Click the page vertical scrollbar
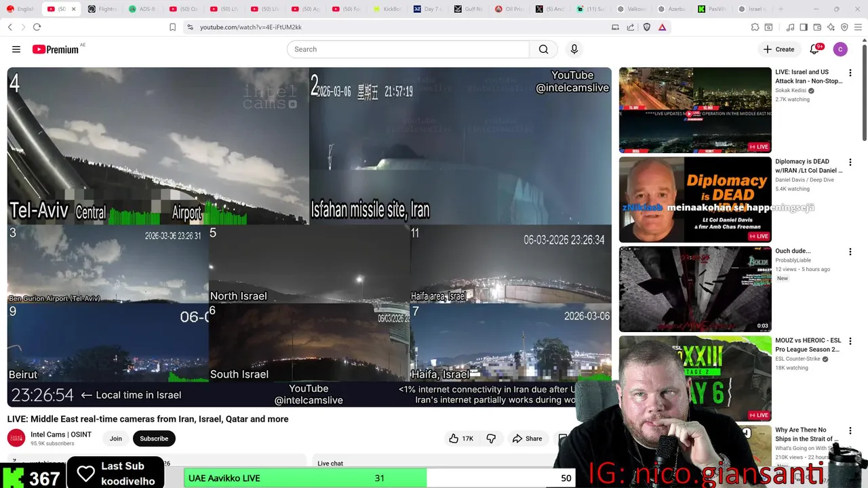Image resolution: width=868 pixels, height=488 pixels. (864, 91)
